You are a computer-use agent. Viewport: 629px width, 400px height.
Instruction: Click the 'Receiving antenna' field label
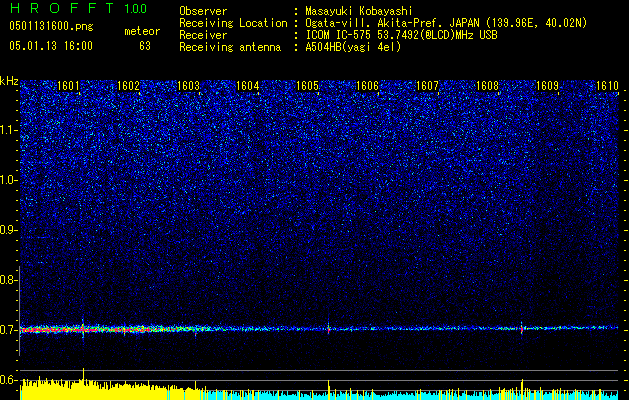point(230,47)
